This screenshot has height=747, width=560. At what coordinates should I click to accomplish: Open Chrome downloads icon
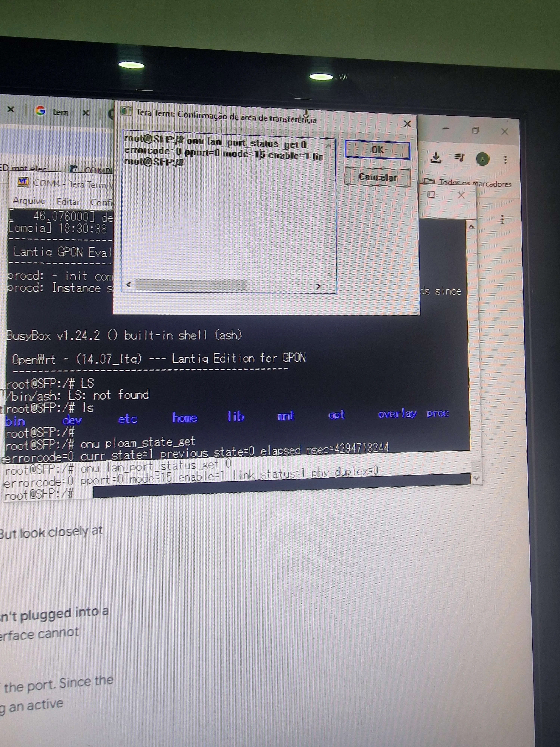(436, 157)
